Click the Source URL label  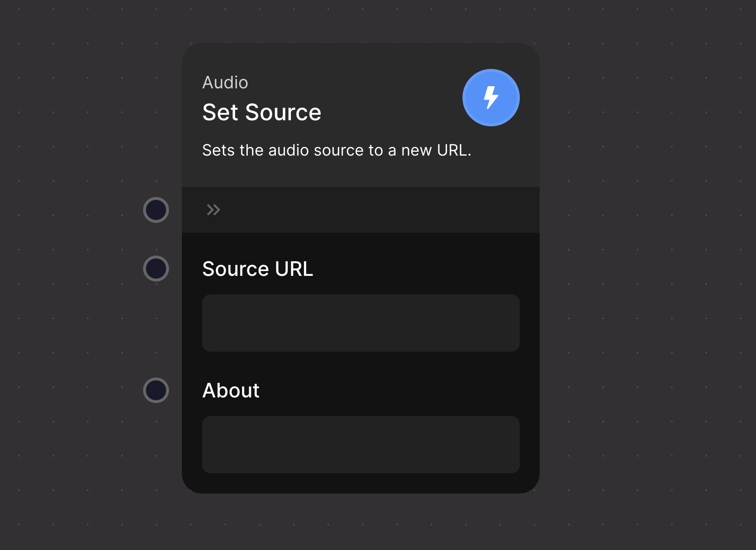[257, 269]
